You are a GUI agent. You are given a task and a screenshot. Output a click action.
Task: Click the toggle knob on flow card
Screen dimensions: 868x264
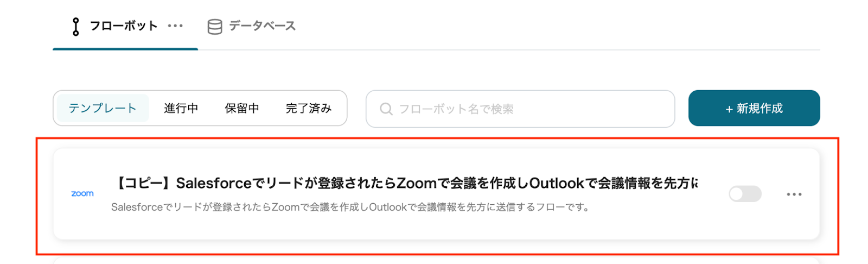(737, 194)
